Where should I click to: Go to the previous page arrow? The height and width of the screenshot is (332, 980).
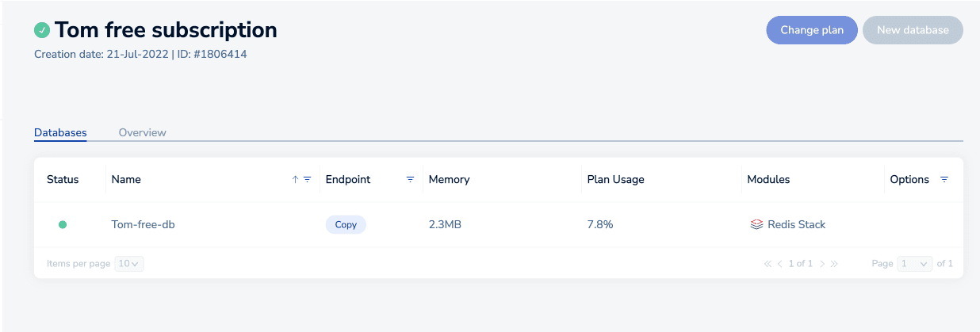click(x=780, y=264)
